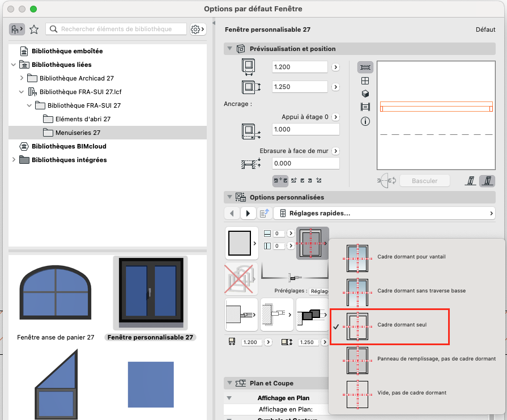The width and height of the screenshot is (507, 420).
Task: Open the Ebrasure à face de mur menu
Action: (335, 151)
